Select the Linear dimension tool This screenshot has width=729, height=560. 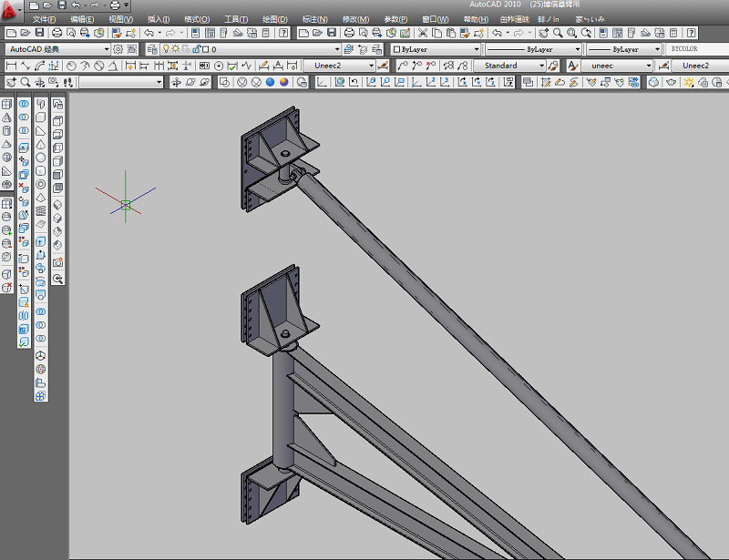click(x=11, y=66)
